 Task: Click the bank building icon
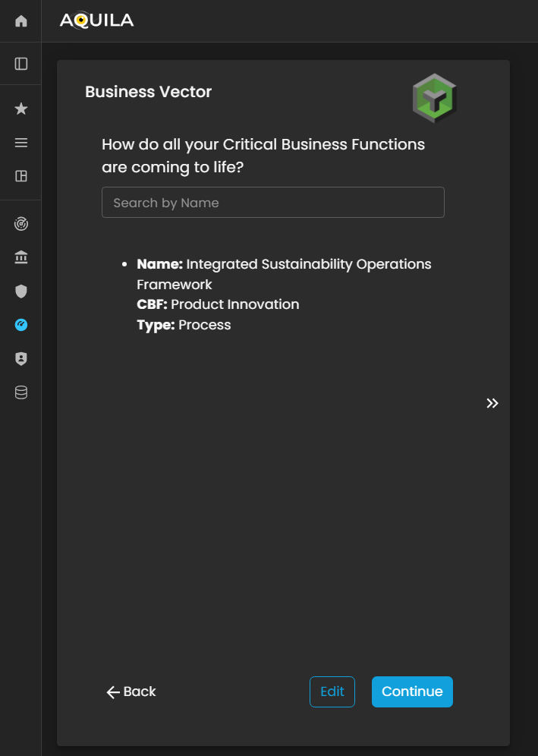click(21, 258)
